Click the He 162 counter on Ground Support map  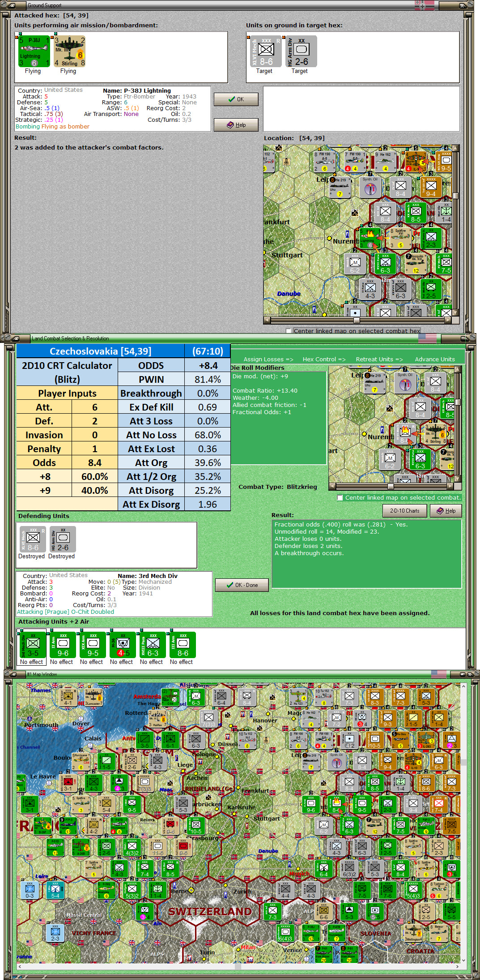[385, 162]
